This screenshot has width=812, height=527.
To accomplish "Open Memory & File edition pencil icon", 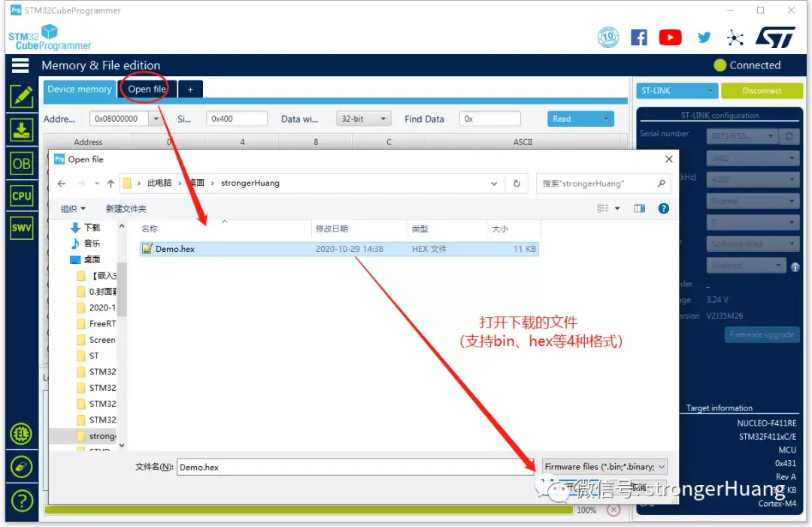I will (x=21, y=97).
